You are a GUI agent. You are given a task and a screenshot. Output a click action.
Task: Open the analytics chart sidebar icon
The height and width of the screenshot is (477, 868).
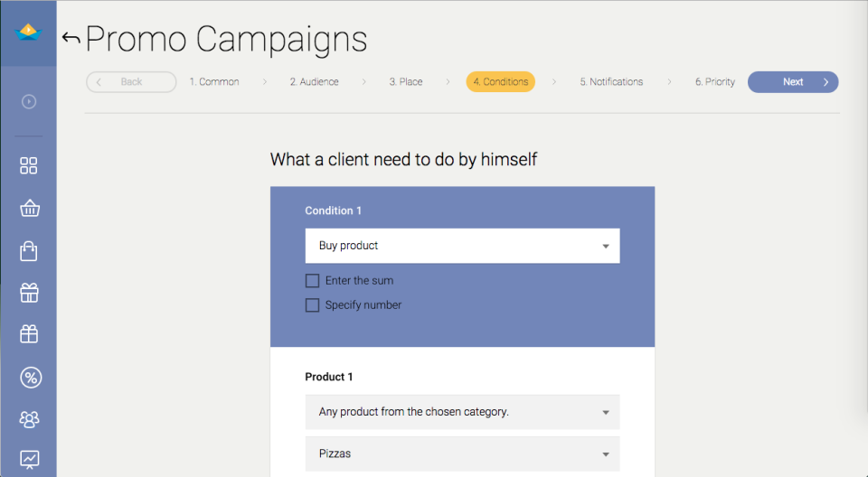point(29,459)
